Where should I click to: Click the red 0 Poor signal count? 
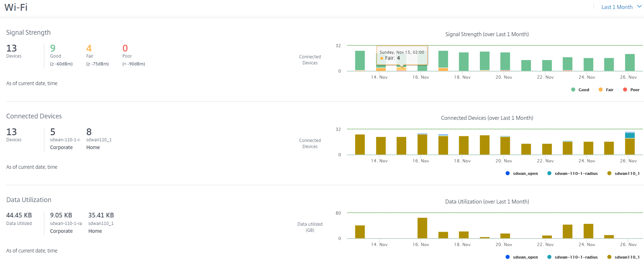125,48
